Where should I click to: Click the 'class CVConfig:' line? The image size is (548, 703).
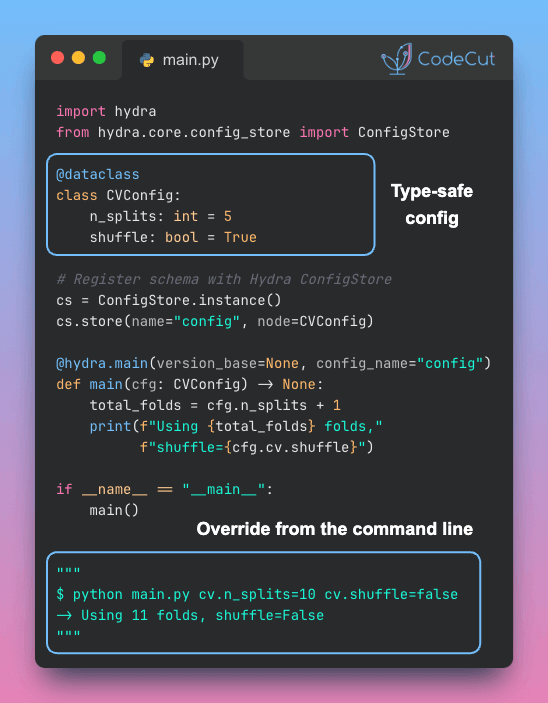[x=118, y=195]
